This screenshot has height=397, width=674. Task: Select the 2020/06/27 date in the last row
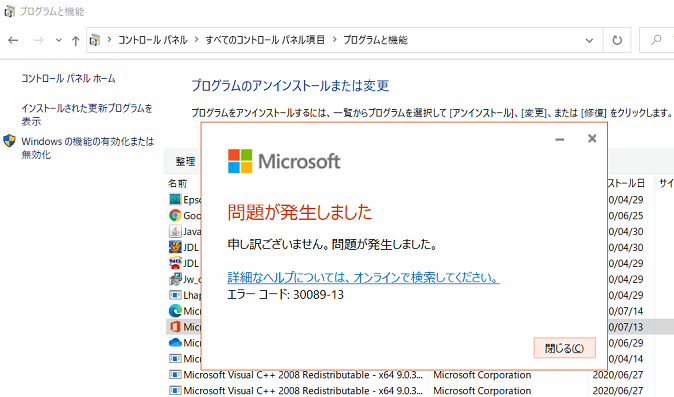point(618,391)
